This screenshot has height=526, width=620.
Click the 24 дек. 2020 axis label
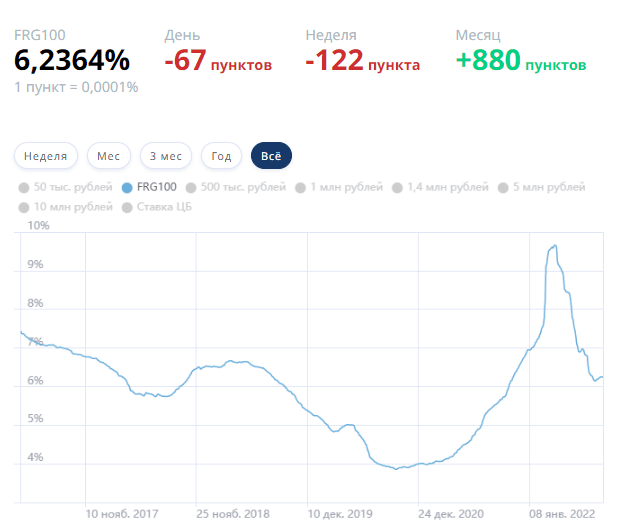click(x=451, y=514)
